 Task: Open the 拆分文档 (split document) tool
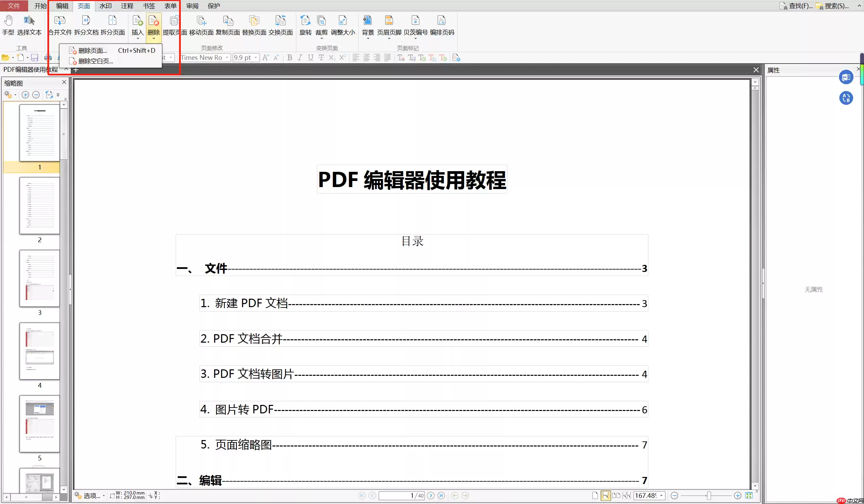point(86,26)
